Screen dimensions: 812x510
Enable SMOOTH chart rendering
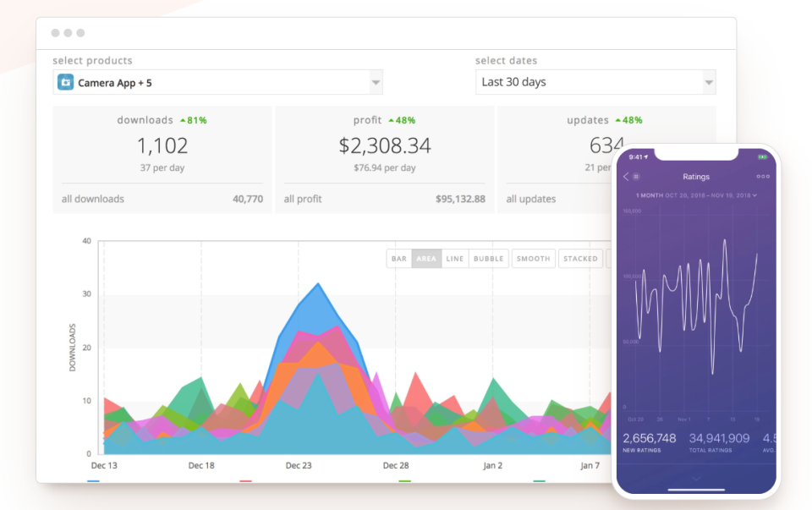(x=533, y=258)
